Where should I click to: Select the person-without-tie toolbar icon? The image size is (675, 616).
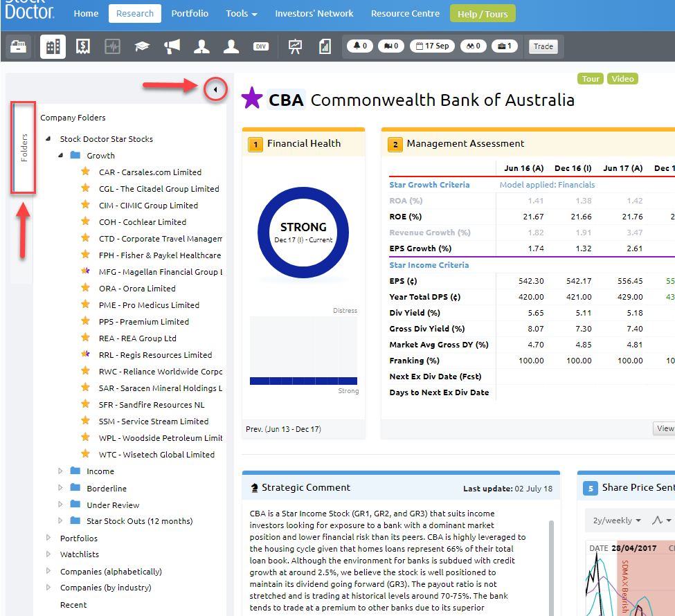(231, 46)
